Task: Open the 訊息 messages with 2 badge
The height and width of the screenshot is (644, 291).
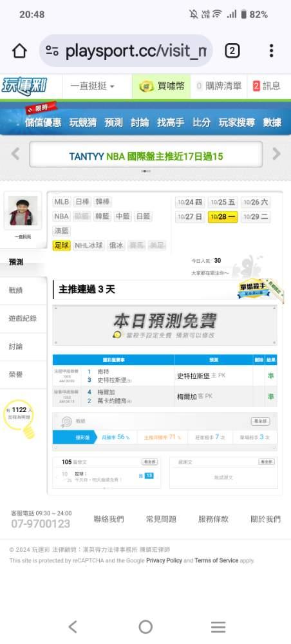Action: [267, 86]
